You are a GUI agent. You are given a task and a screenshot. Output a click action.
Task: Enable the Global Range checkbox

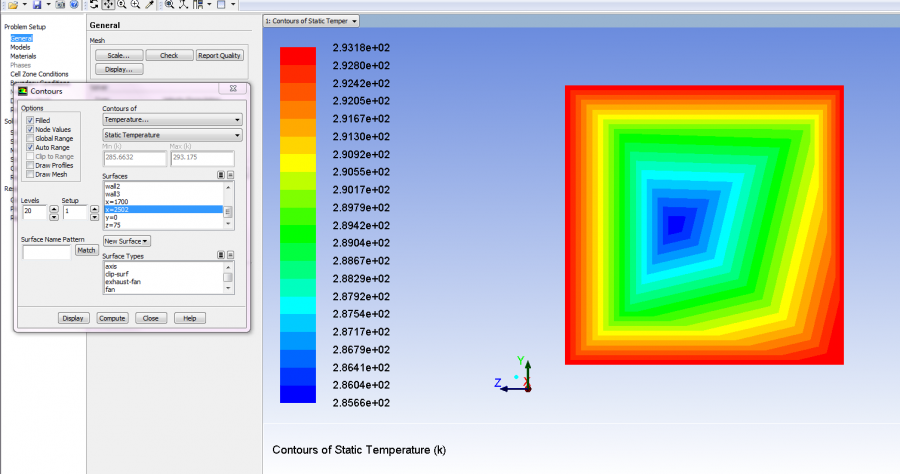[30, 138]
